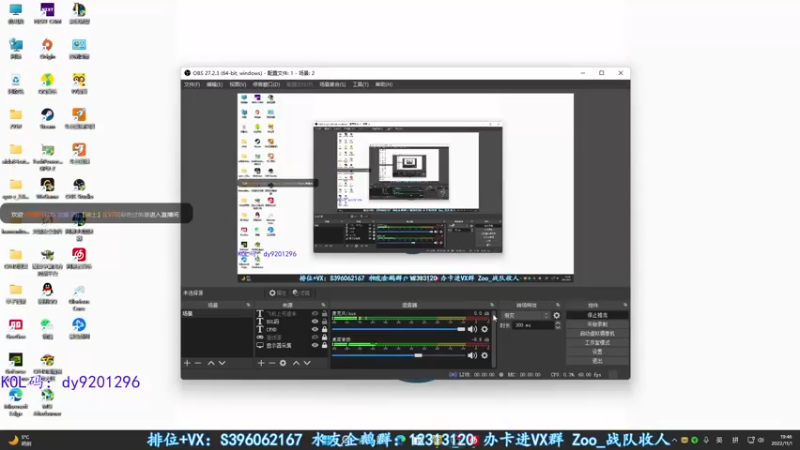The image size is (800, 450).
Task: Click the 开始录制 button
Action: pyautogui.click(x=597, y=324)
